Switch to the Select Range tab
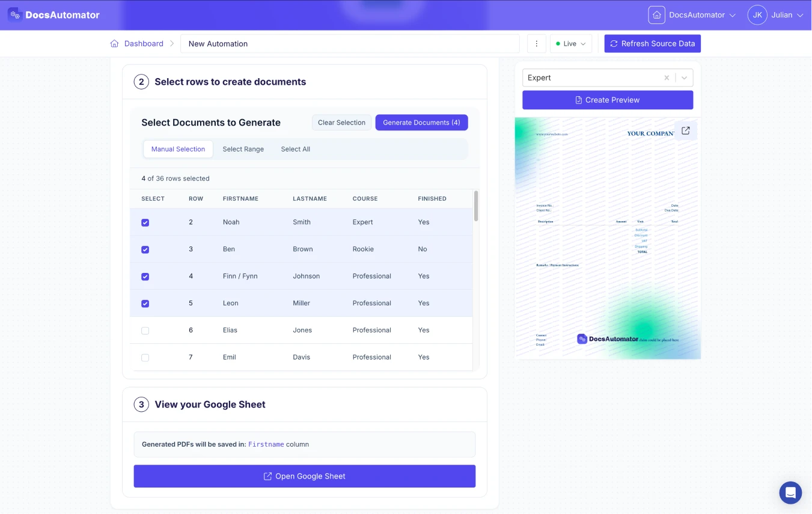Viewport: 812px width, 514px height. click(243, 149)
